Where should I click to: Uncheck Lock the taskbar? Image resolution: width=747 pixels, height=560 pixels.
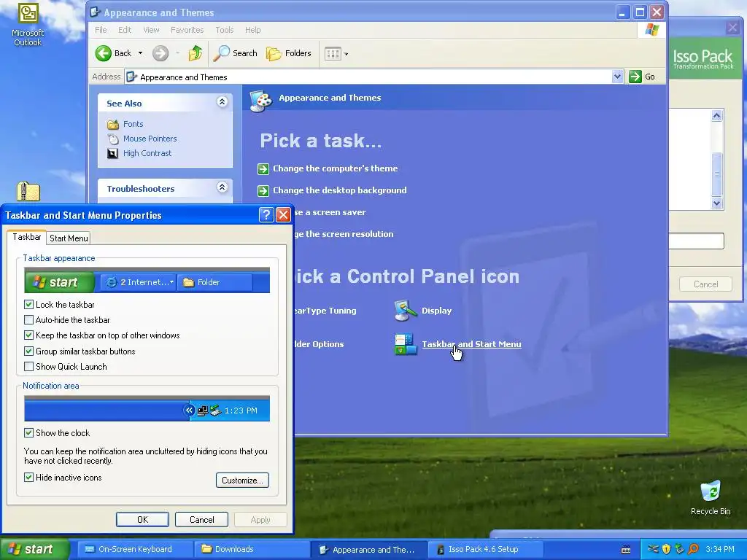pos(28,305)
